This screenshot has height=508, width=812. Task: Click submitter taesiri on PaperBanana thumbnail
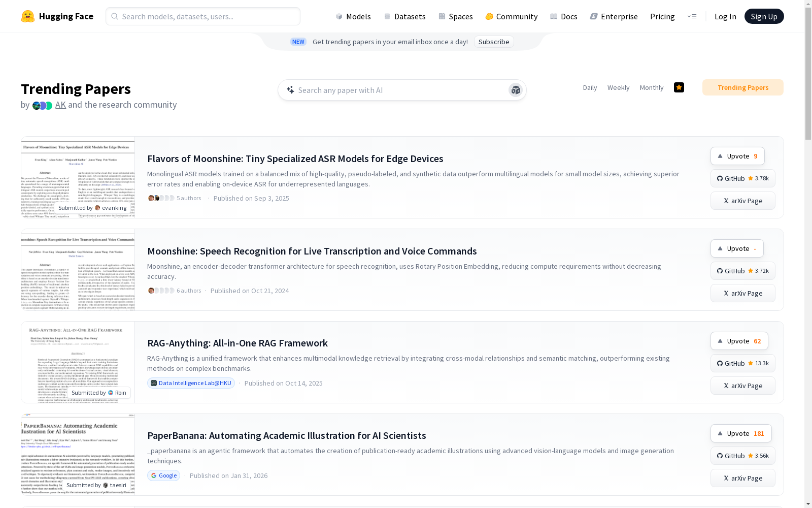pyautogui.click(x=96, y=485)
